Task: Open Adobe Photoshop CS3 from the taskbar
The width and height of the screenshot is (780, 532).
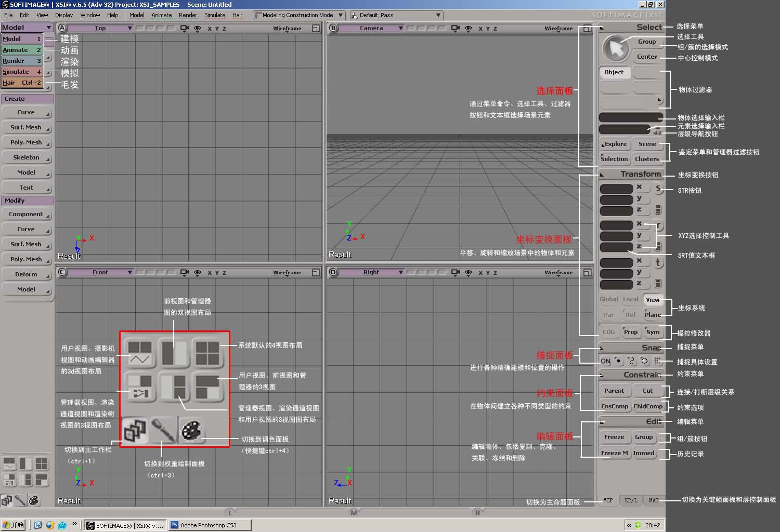Action: click(210, 525)
